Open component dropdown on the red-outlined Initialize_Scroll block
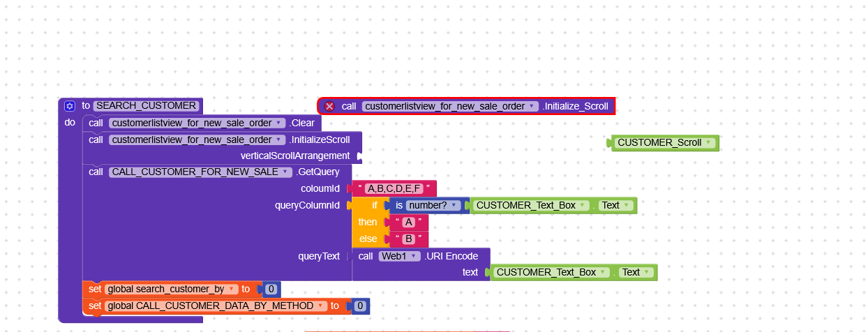Image resolution: width=868 pixels, height=332 pixels. coord(451,106)
